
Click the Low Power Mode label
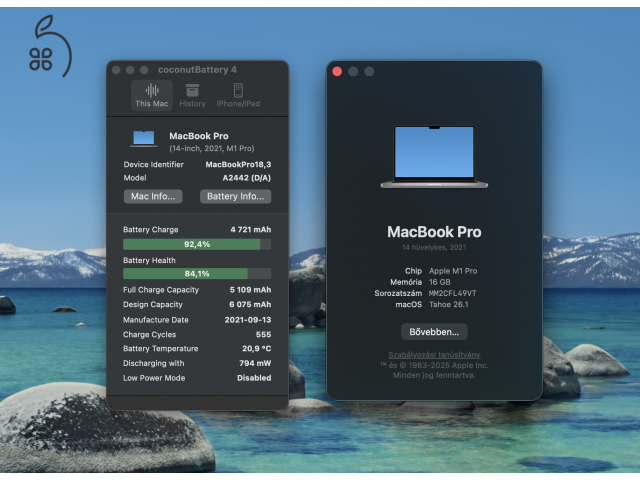tap(154, 378)
